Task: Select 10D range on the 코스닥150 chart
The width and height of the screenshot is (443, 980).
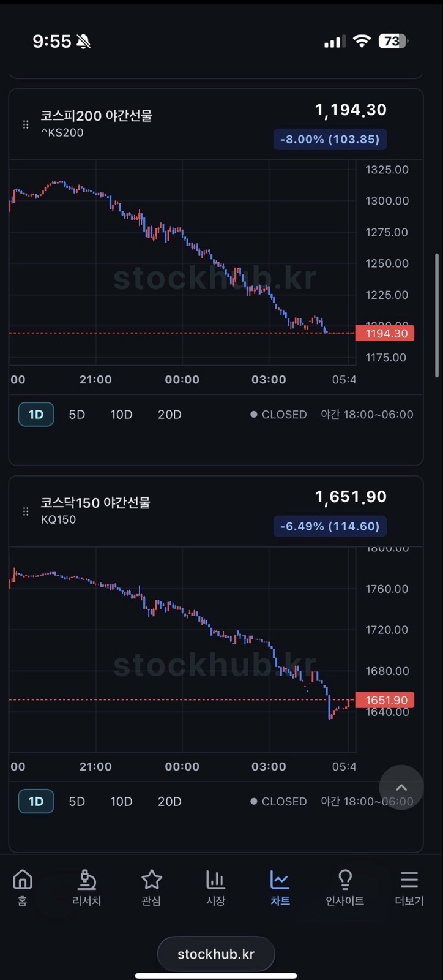Action: click(x=121, y=802)
